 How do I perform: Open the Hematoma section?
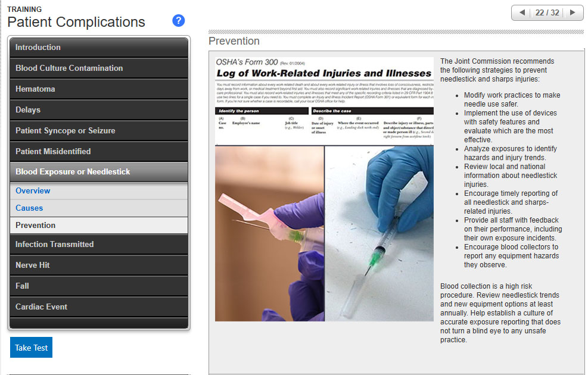click(98, 89)
